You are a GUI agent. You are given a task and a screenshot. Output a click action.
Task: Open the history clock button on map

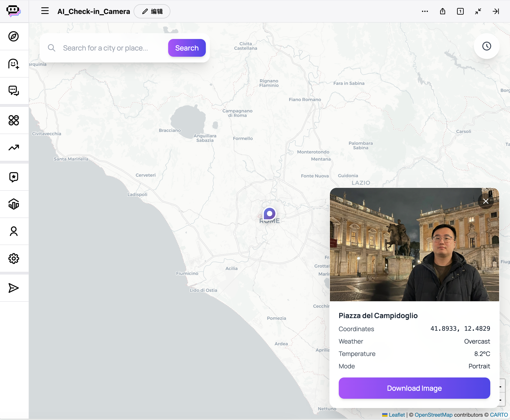click(487, 46)
